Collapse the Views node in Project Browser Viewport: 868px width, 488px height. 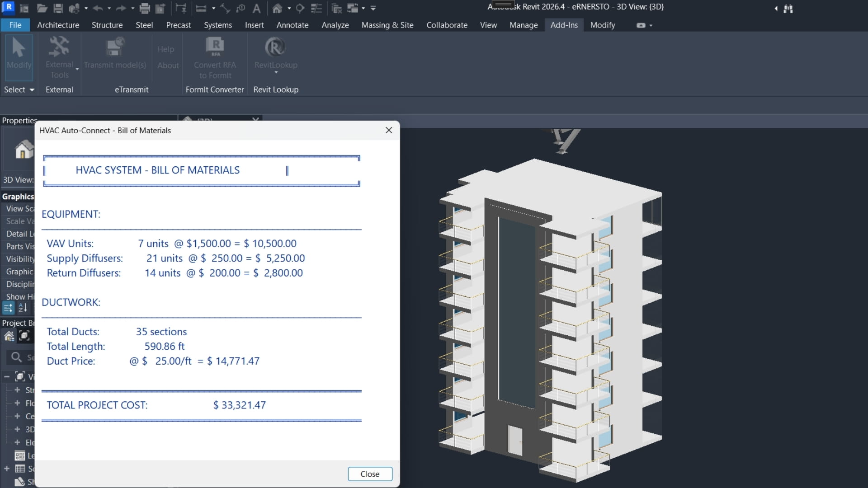coord(6,376)
